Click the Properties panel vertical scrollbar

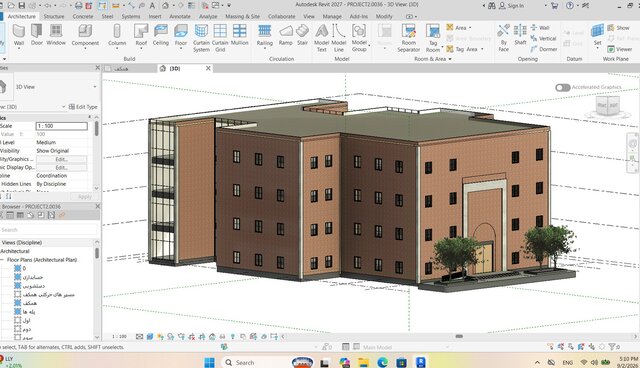pos(97,128)
